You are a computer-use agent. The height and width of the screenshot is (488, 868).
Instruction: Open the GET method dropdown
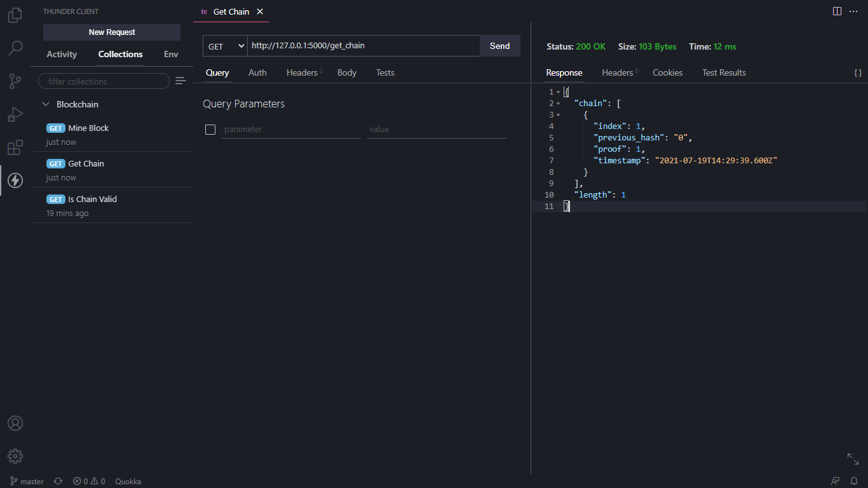coord(225,46)
